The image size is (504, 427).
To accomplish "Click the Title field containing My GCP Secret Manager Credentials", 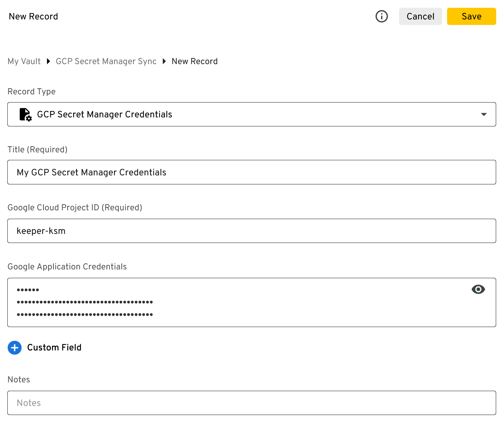I will (x=251, y=172).
